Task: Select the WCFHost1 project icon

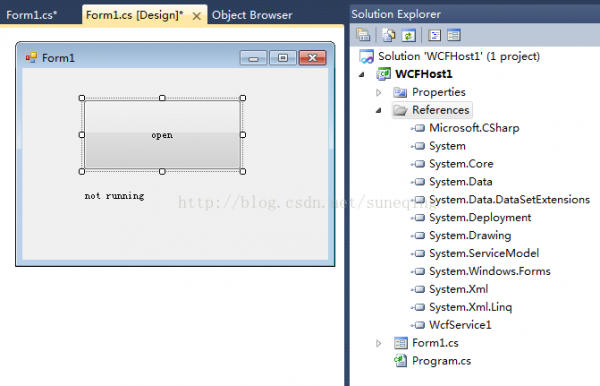Action: [383, 74]
